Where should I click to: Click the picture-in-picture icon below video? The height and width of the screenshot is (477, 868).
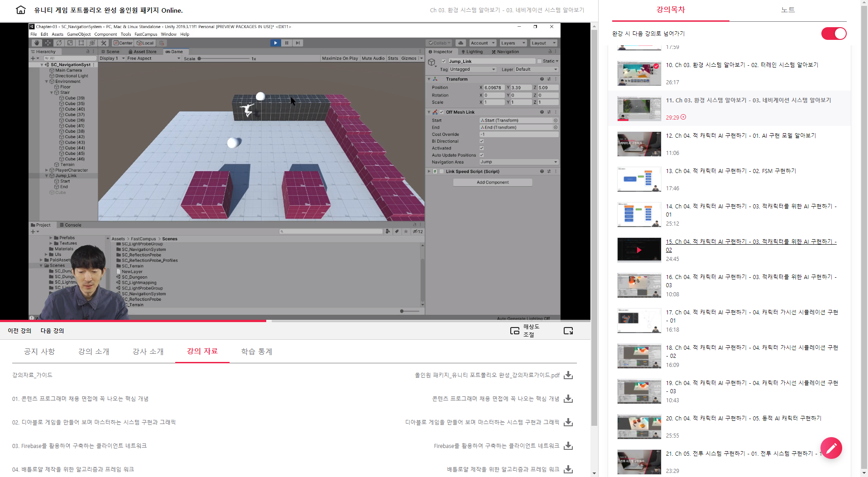(515, 331)
